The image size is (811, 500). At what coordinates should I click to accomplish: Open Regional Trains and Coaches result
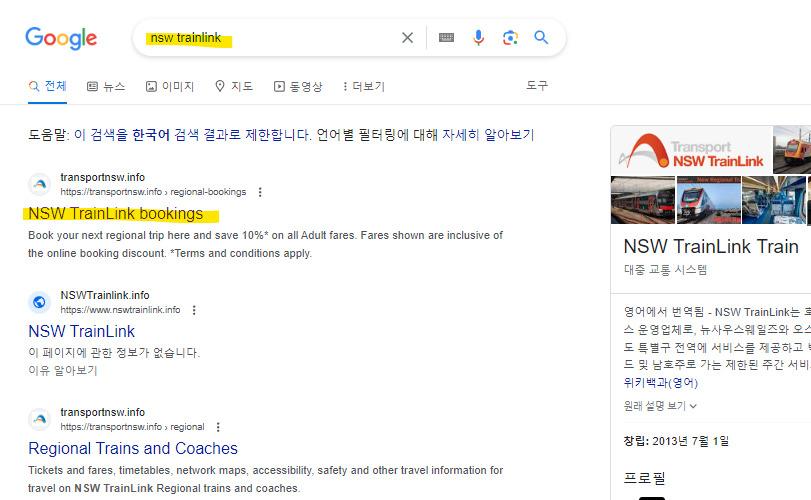tap(133, 448)
